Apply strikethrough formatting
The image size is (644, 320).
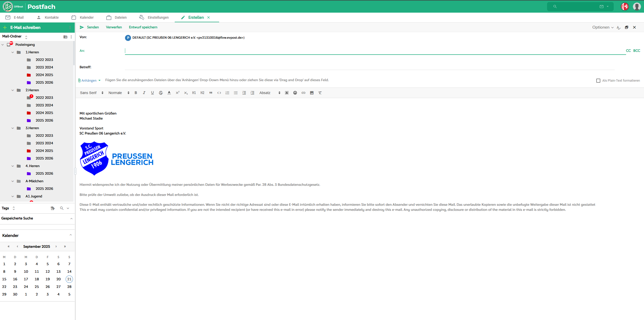161,93
